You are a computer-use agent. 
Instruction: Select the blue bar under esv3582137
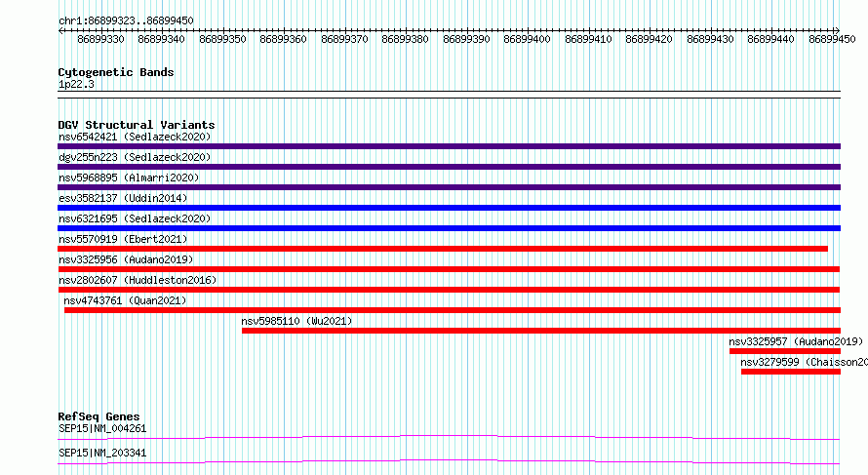pos(449,208)
